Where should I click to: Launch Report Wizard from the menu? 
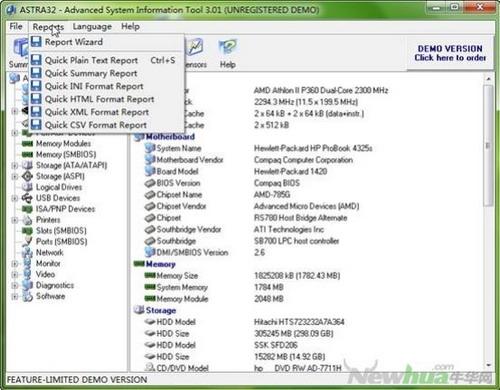pos(107,42)
